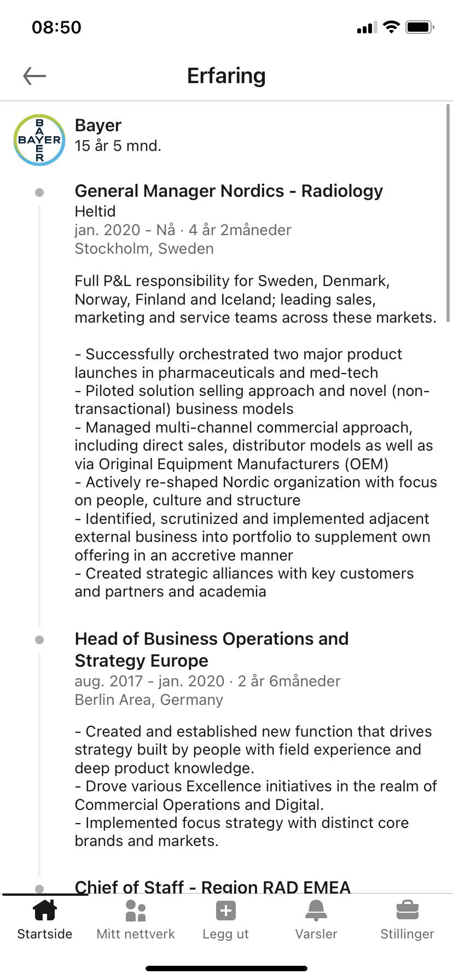Tap the Chief of Staff - Region RAD EMEA title

pyautogui.click(x=212, y=886)
